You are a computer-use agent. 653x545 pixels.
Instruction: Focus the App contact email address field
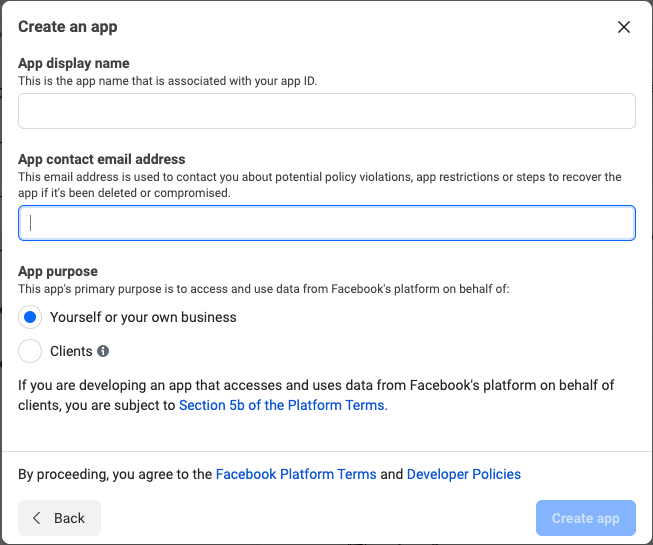point(326,223)
